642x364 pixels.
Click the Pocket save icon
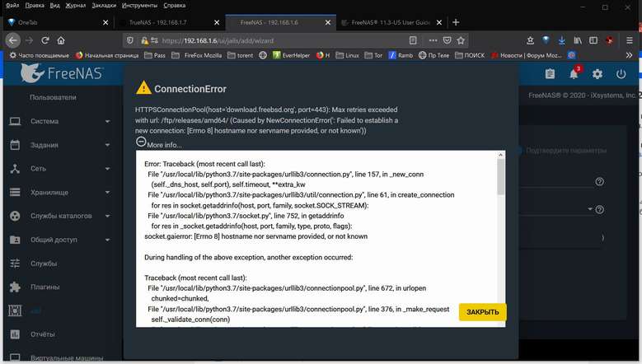tap(448, 40)
